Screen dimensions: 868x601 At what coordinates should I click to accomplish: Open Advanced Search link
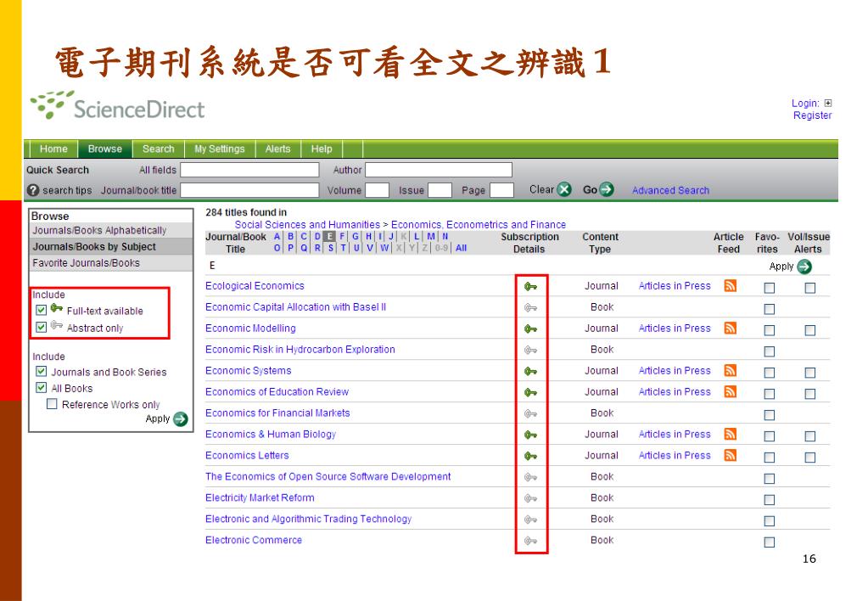tap(670, 190)
